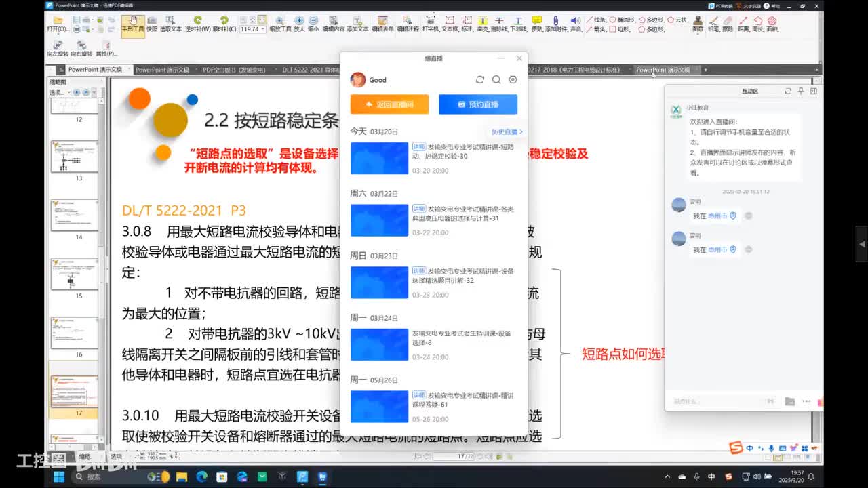Image resolution: width=868 pixels, height=488 pixels.
Task: Activate the Snapshot (快照) tool
Action: (x=151, y=25)
